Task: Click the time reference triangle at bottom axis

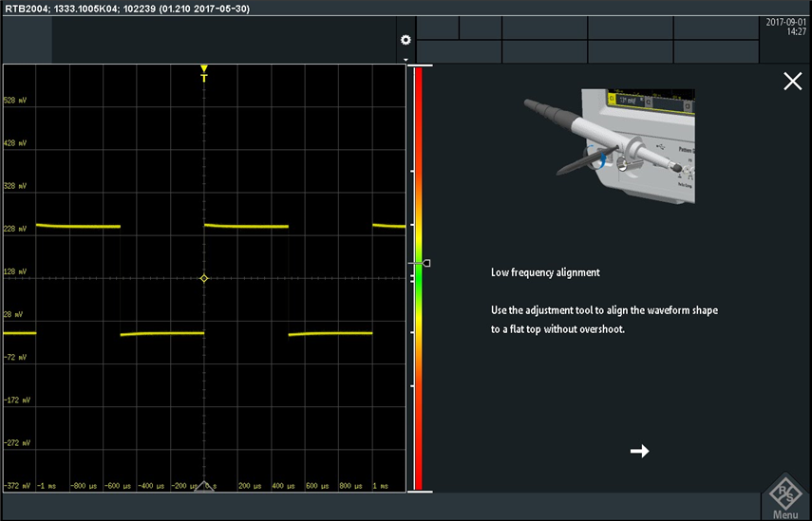Action: [x=204, y=486]
